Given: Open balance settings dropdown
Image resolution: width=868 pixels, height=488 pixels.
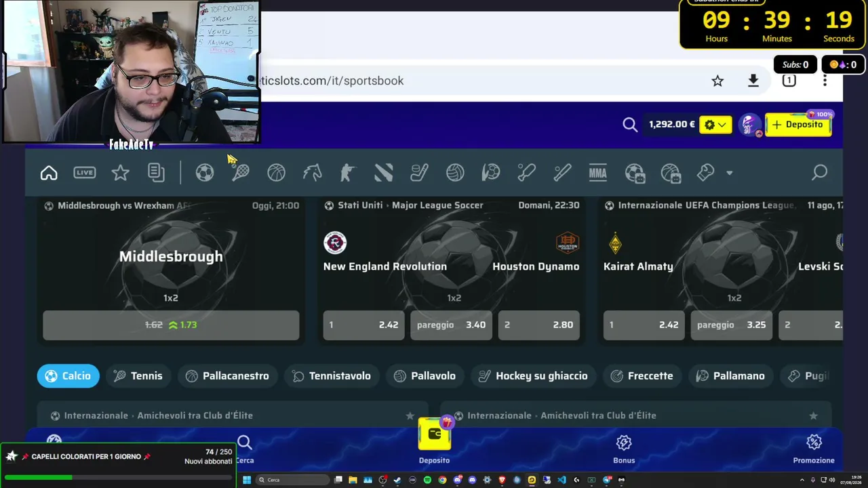Looking at the screenshot, I should pos(715,125).
